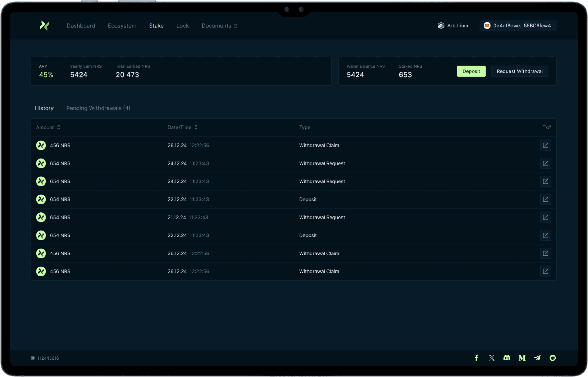Click the Request Withdrawal button
The width and height of the screenshot is (588, 377).
pos(519,71)
